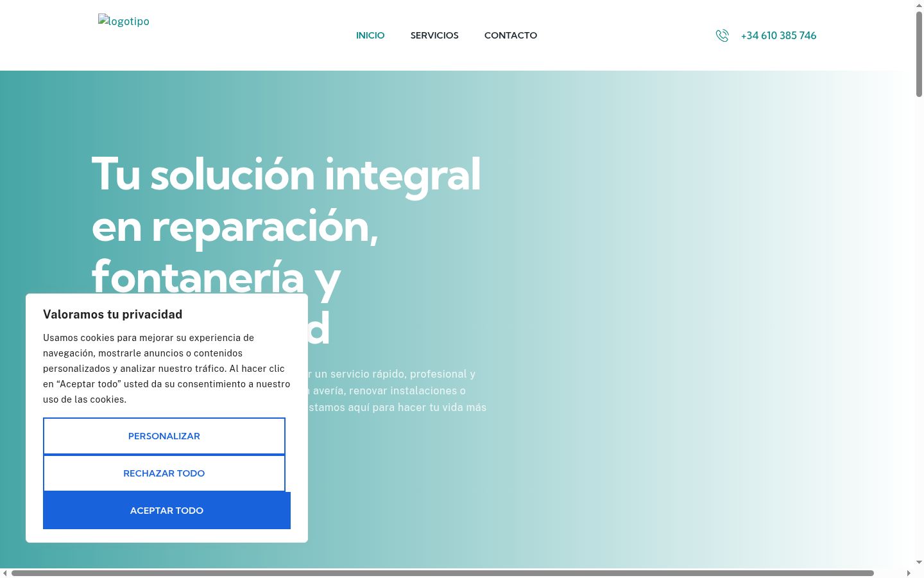Viewport: 924px width, 578px height.
Task: Click the PERSONALIZAR cookie button
Action: [x=164, y=436]
